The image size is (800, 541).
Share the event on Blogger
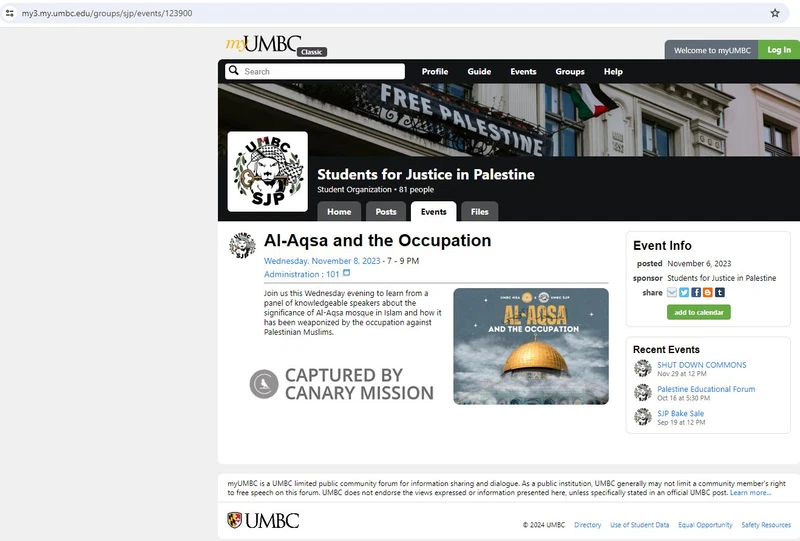pyautogui.click(x=708, y=293)
